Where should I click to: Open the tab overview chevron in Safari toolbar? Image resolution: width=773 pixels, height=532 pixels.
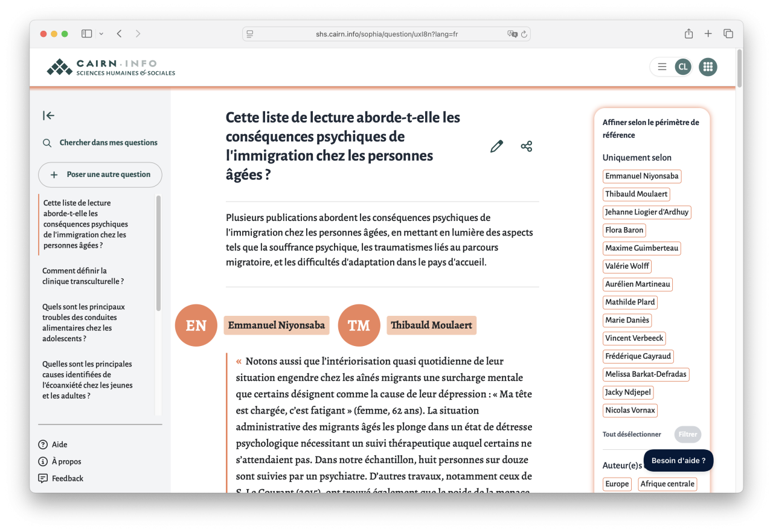(101, 34)
